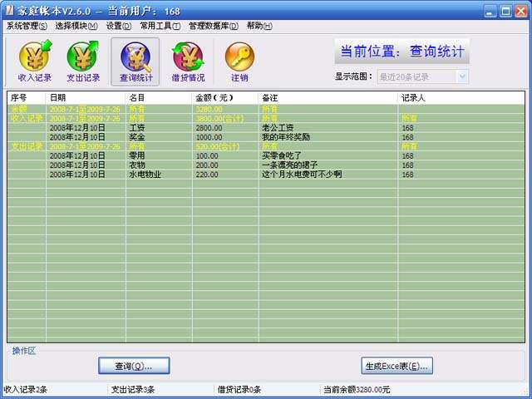This screenshot has width=532, height=399.
Task: Click the 当前位置: 查询统计 banner
Action: pyautogui.click(x=401, y=52)
